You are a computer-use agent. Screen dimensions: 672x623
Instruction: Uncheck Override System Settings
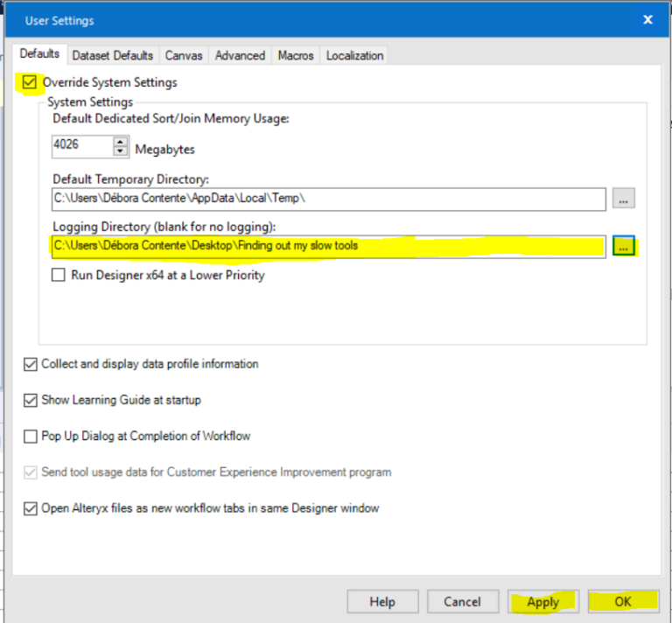[x=31, y=83]
